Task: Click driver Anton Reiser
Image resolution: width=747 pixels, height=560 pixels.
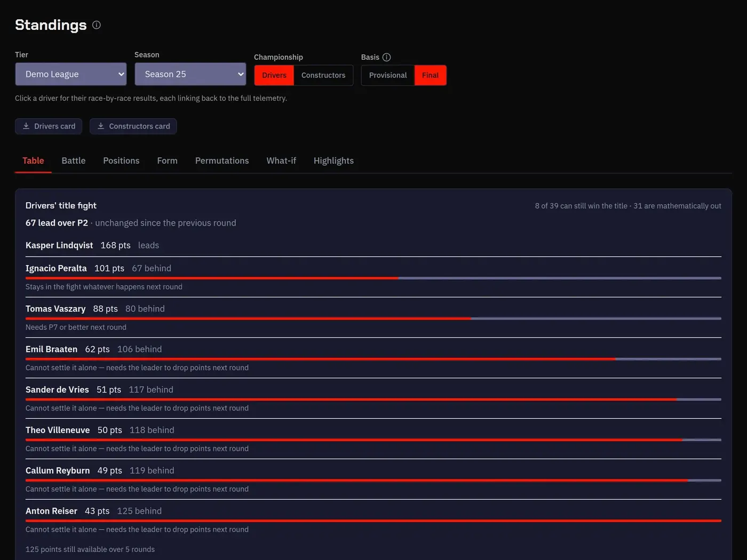Action: pyautogui.click(x=51, y=511)
